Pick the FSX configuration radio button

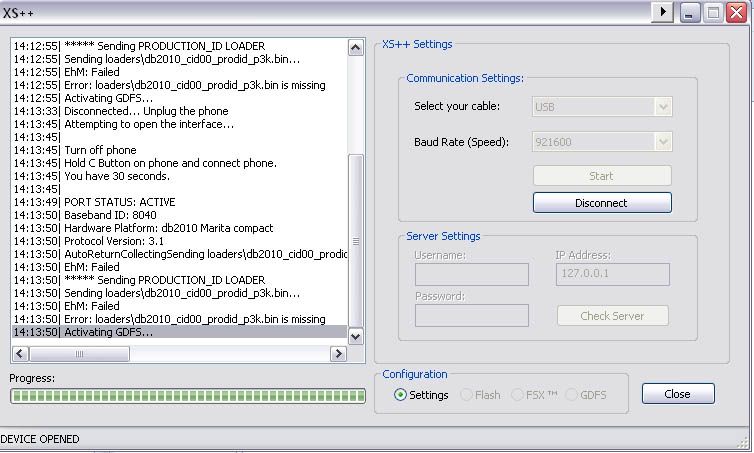(517, 395)
